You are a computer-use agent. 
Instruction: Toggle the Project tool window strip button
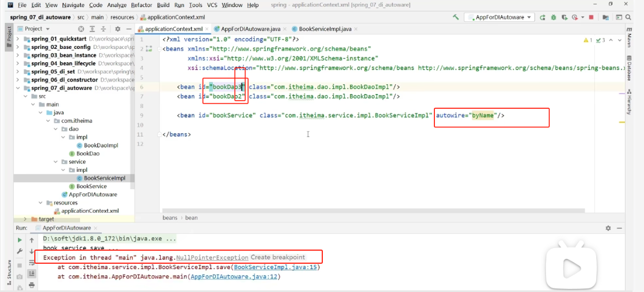(8, 37)
